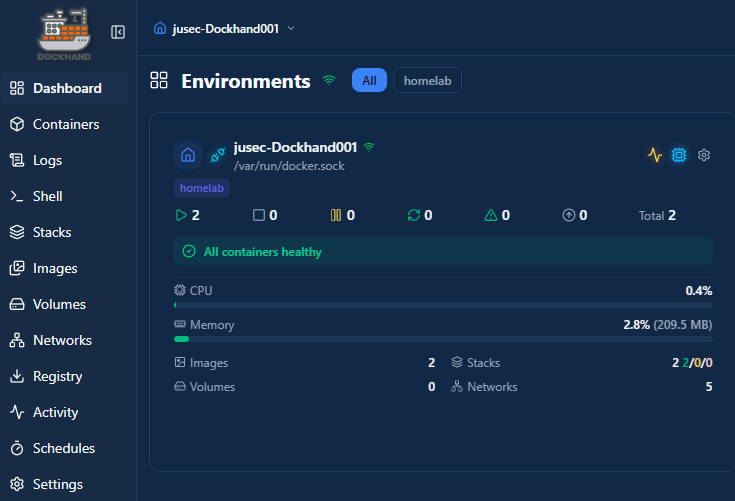The image size is (735, 501).
Task: Open the Volumes page
Action: [x=59, y=304]
